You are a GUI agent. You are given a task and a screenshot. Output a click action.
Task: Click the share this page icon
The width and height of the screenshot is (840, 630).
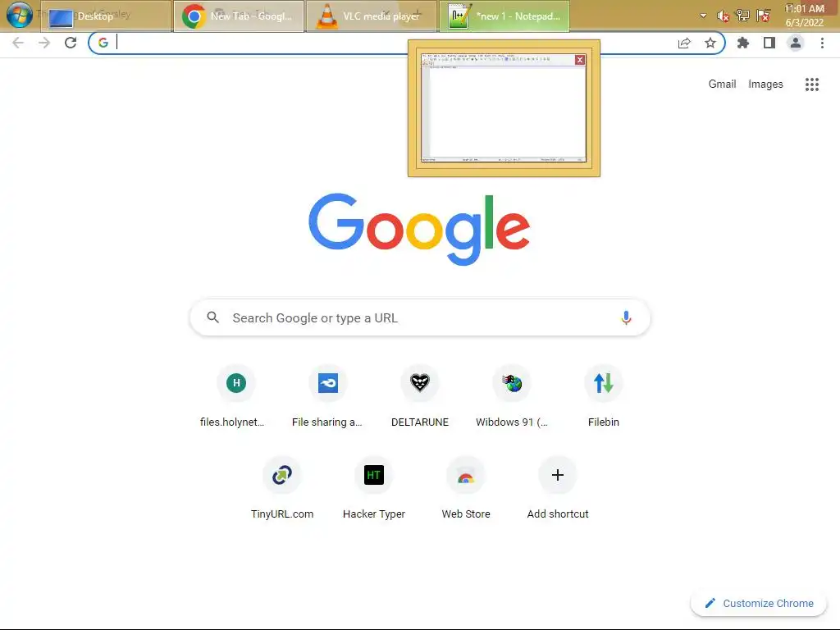click(684, 43)
